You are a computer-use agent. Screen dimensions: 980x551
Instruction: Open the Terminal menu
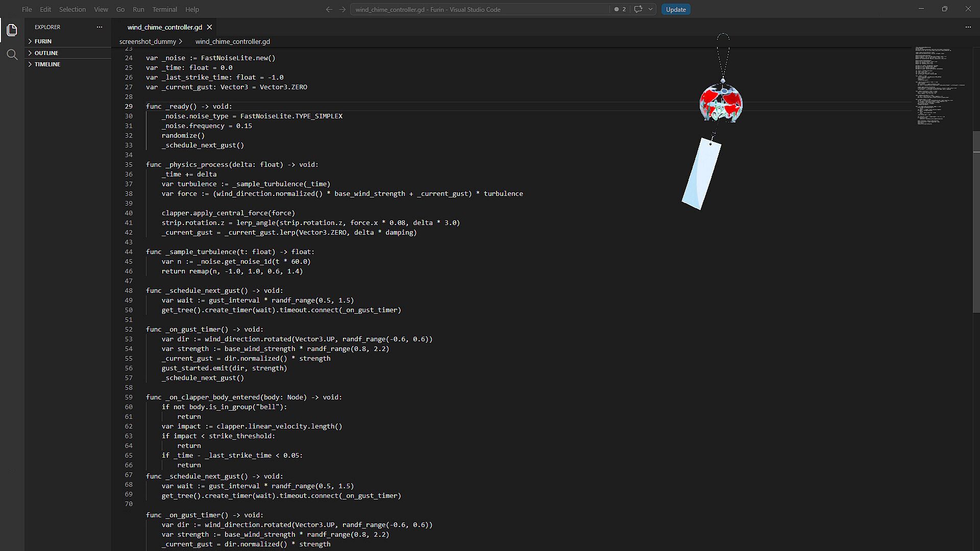point(165,9)
